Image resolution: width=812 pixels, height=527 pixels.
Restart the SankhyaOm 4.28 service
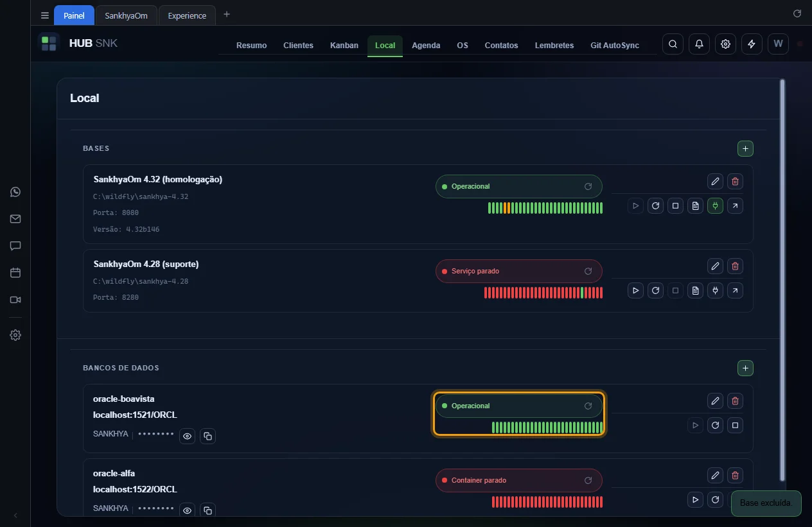[x=655, y=291]
